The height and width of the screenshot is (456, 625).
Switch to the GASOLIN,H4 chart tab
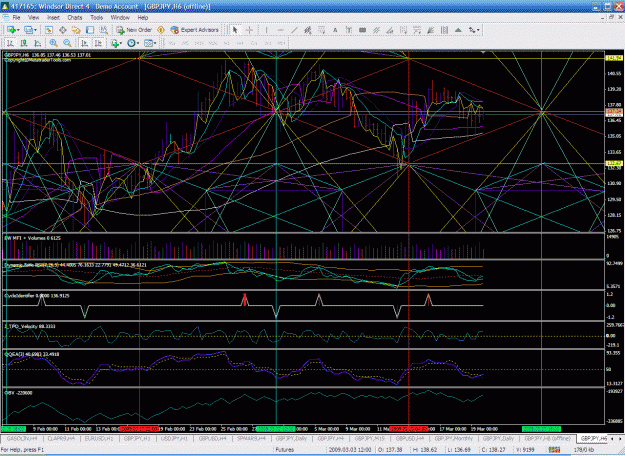tap(22, 438)
